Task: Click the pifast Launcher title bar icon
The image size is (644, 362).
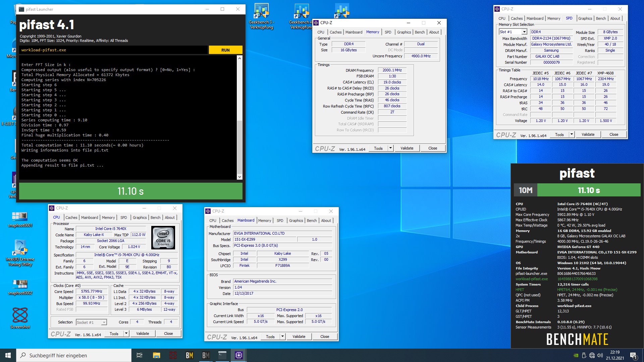Action: 21,9
